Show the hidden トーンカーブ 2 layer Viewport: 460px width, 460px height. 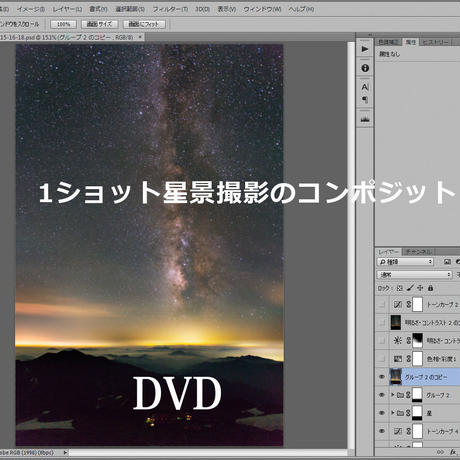click(382, 304)
